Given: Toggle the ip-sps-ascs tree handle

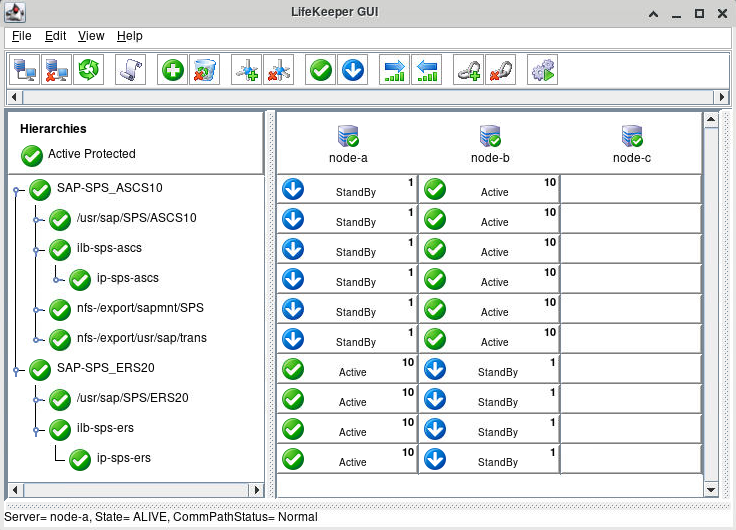Looking at the screenshot, I should click(56, 280).
